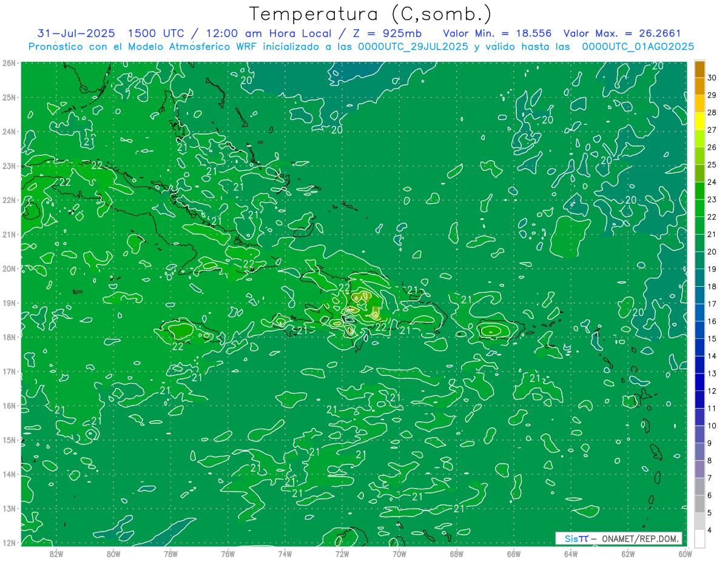Click the "18N" latitude axis label
Viewport: 728px width, 562px height.
pyautogui.click(x=9, y=337)
